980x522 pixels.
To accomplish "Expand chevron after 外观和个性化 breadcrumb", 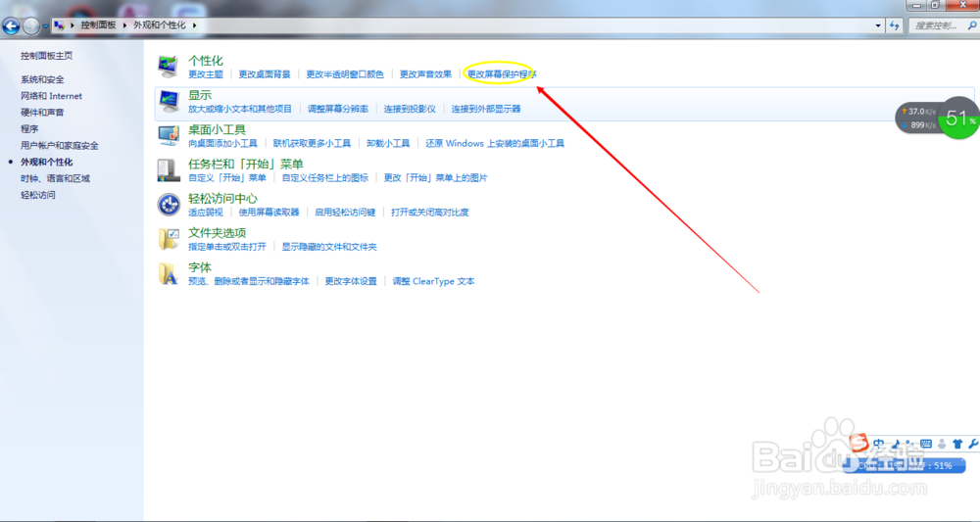I will [194, 25].
